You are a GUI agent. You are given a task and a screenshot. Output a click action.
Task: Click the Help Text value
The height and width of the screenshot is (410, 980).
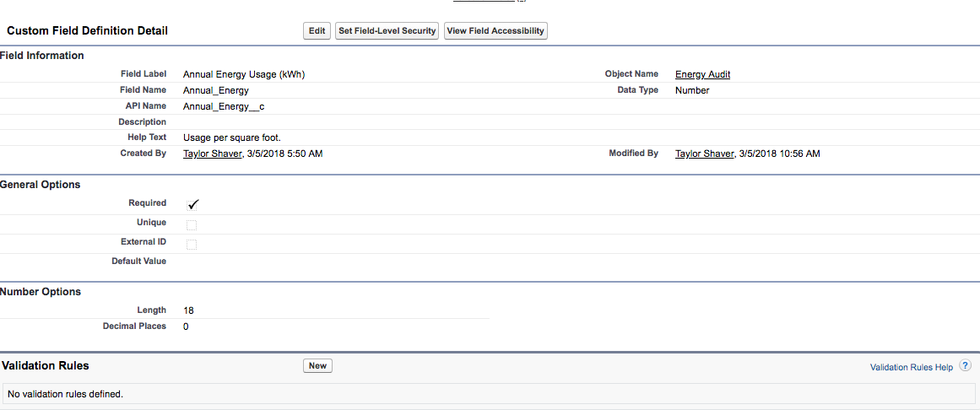coord(231,138)
